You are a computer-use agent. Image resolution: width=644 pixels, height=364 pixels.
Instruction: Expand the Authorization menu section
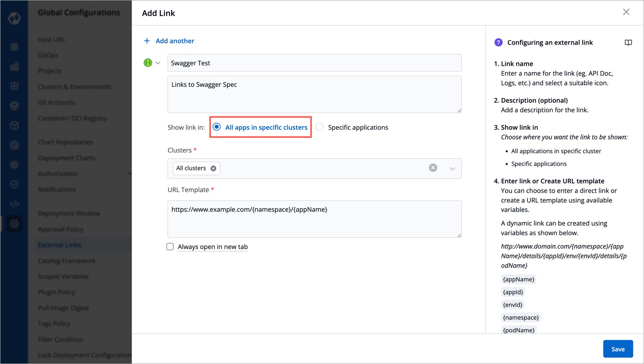(130, 174)
